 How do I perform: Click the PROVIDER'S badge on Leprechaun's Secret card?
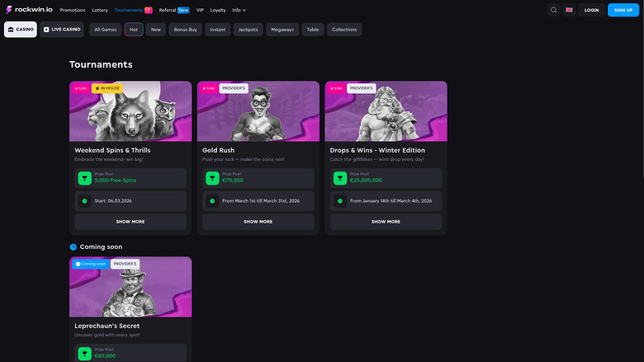point(125,264)
